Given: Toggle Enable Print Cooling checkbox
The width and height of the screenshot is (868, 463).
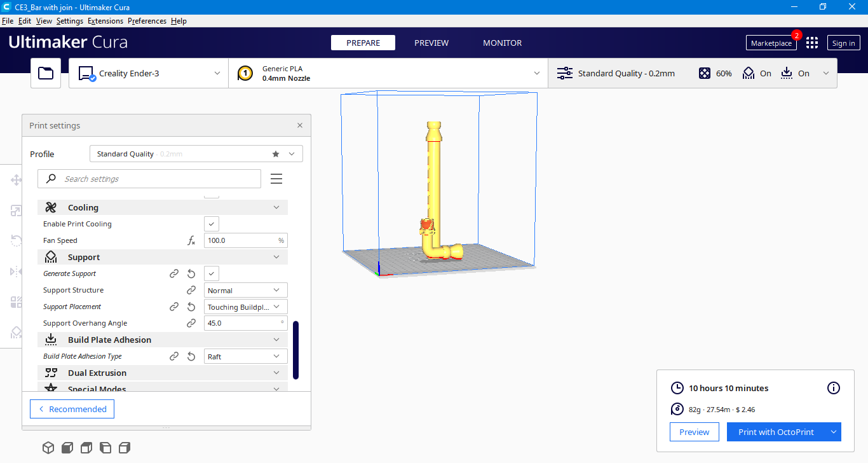Looking at the screenshot, I should coord(212,224).
